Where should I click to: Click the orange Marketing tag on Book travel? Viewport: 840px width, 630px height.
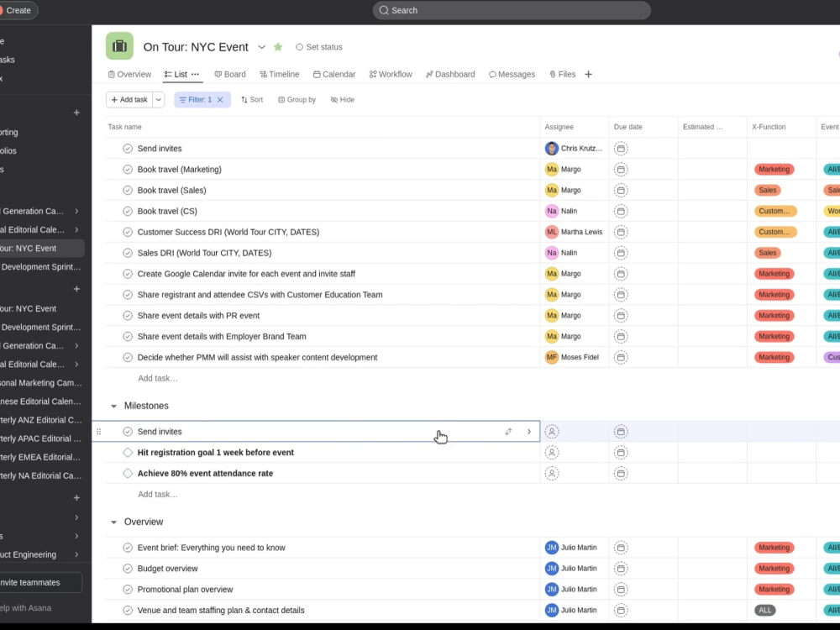[774, 169]
